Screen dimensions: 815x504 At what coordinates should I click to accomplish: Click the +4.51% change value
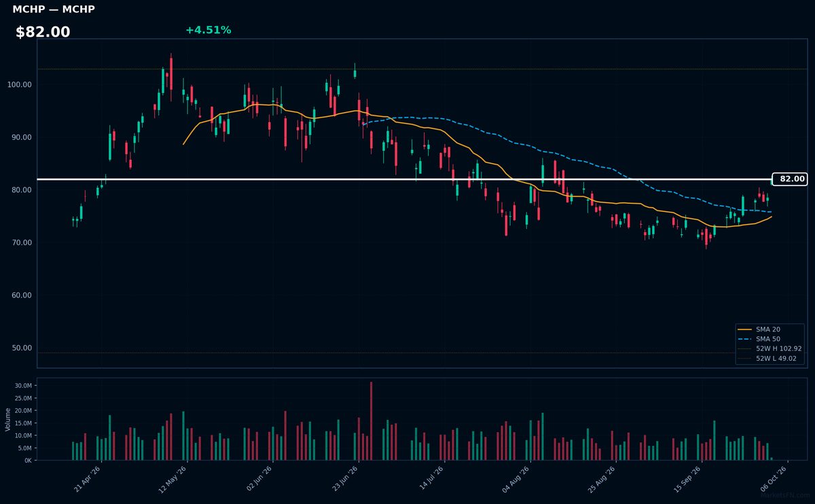[208, 30]
